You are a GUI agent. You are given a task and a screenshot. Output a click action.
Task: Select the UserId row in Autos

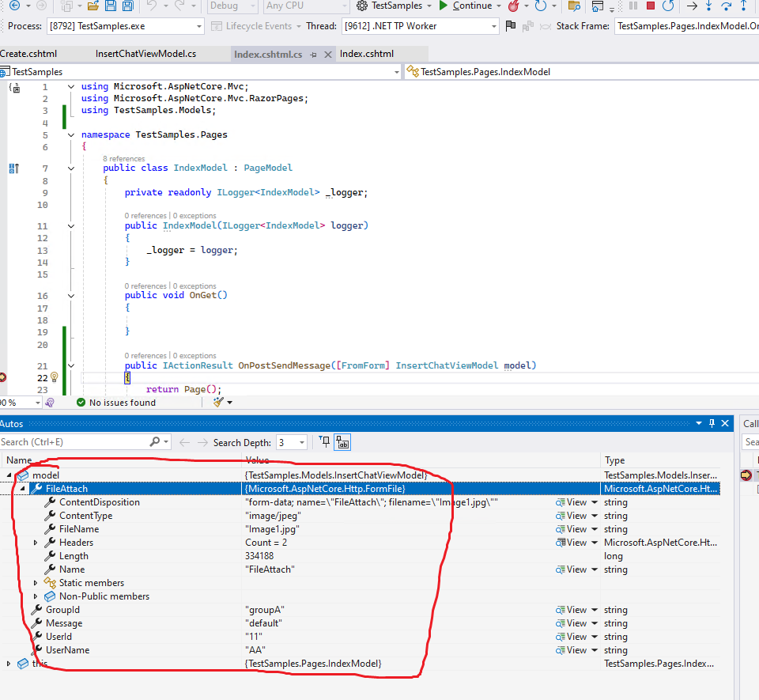361,637
